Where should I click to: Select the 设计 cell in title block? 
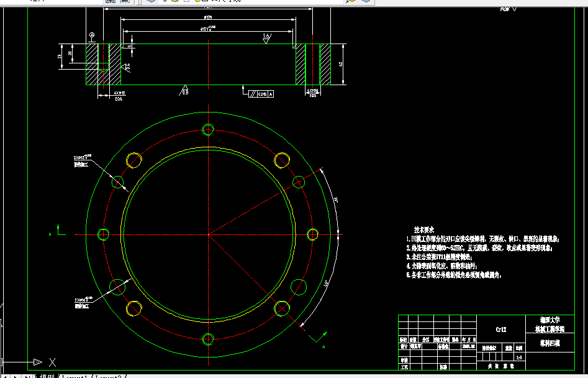click(404, 346)
